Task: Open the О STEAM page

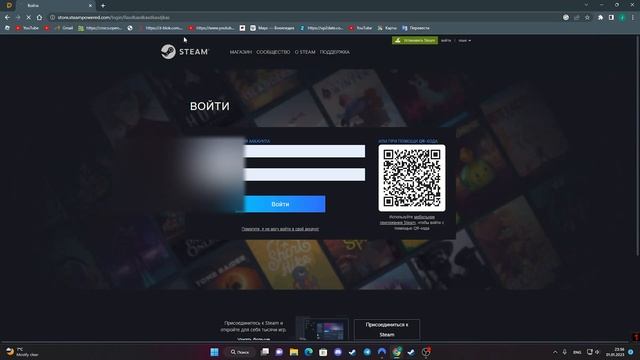Action: point(305,52)
